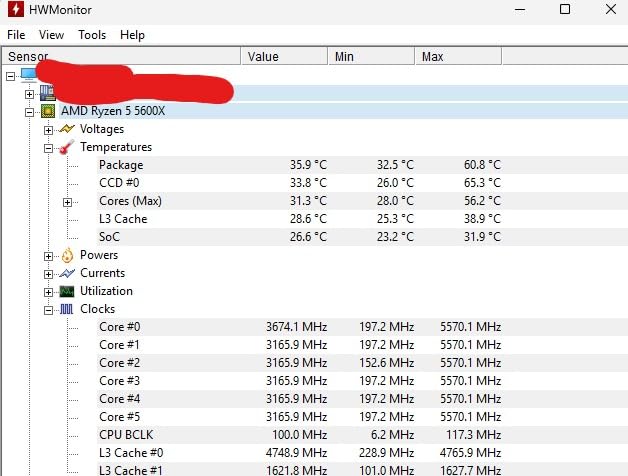Select the Voltages tree label
628x476 pixels.
(x=102, y=129)
